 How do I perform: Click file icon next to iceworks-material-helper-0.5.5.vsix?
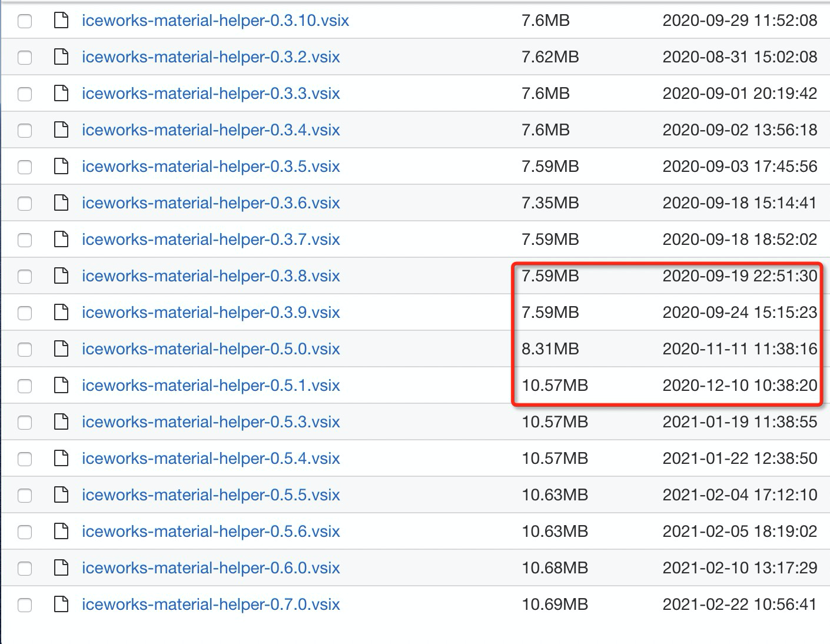pos(61,495)
